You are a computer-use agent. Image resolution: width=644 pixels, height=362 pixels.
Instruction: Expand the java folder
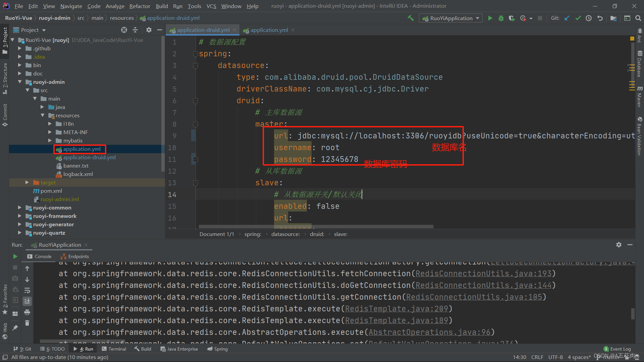point(42,107)
